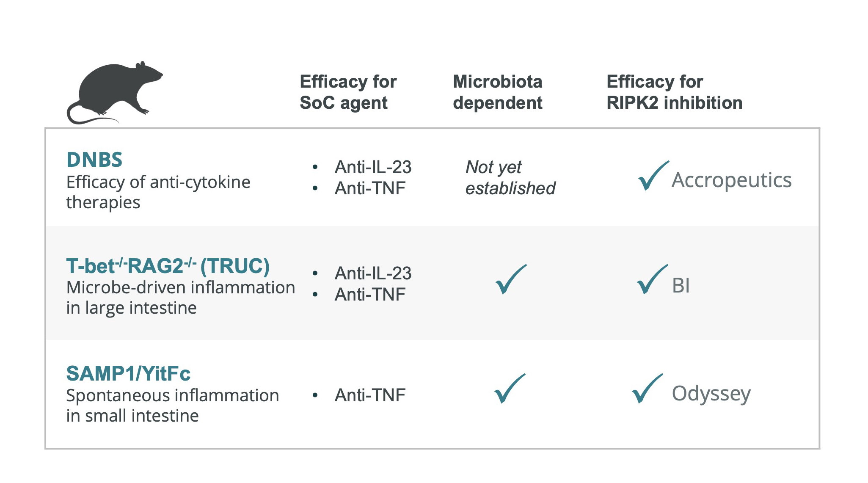The width and height of the screenshot is (868, 483).
Task: Click the Efficacy for RIPK2 inhibition header
Action: pyautogui.click(x=674, y=92)
